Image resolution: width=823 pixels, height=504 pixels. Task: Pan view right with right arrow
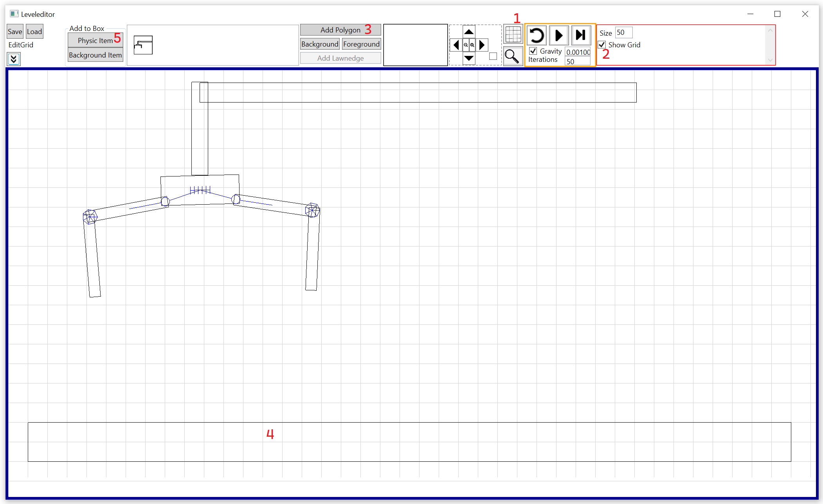[482, 45]
